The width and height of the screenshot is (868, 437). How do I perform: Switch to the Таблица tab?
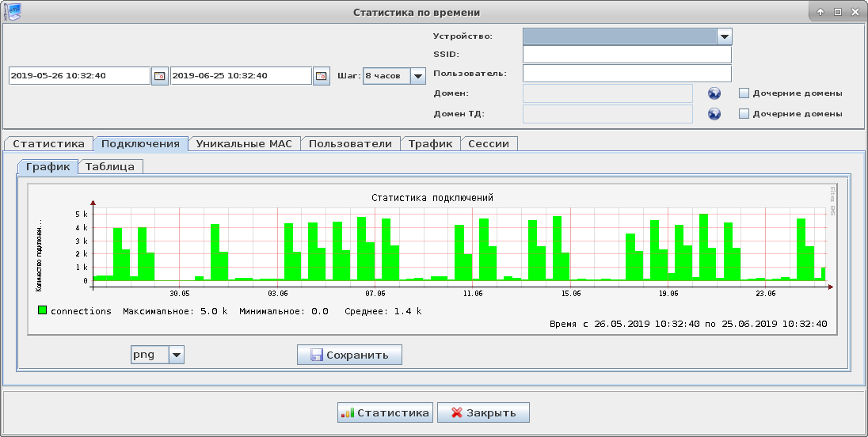[112, 166]
